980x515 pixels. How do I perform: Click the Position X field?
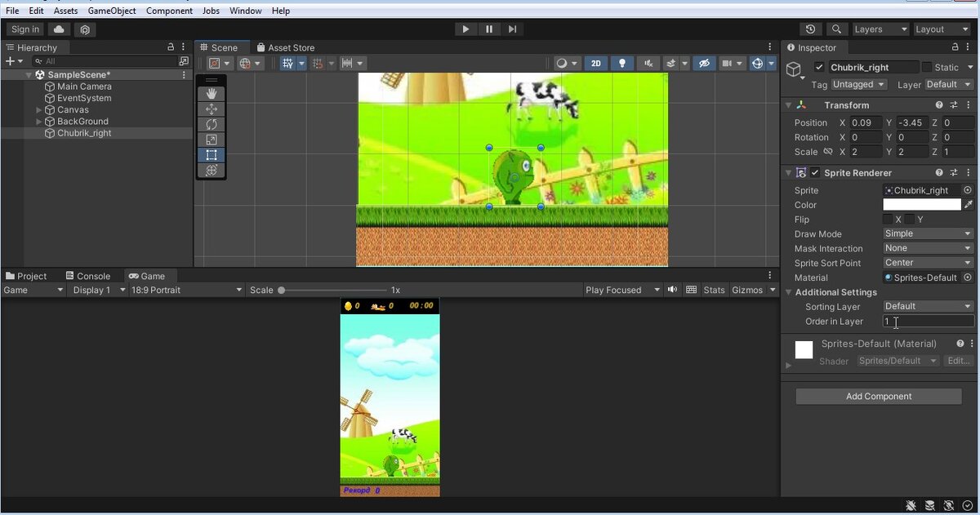click(867, 122)
